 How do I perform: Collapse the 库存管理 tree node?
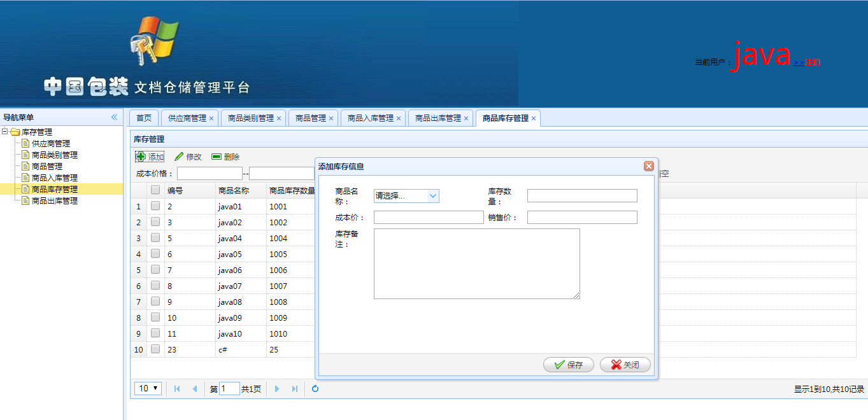(x=5, y=132)
